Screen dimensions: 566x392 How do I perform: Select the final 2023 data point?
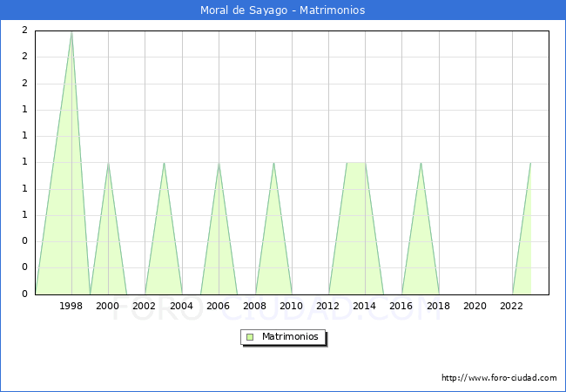[x=530, y=163]
